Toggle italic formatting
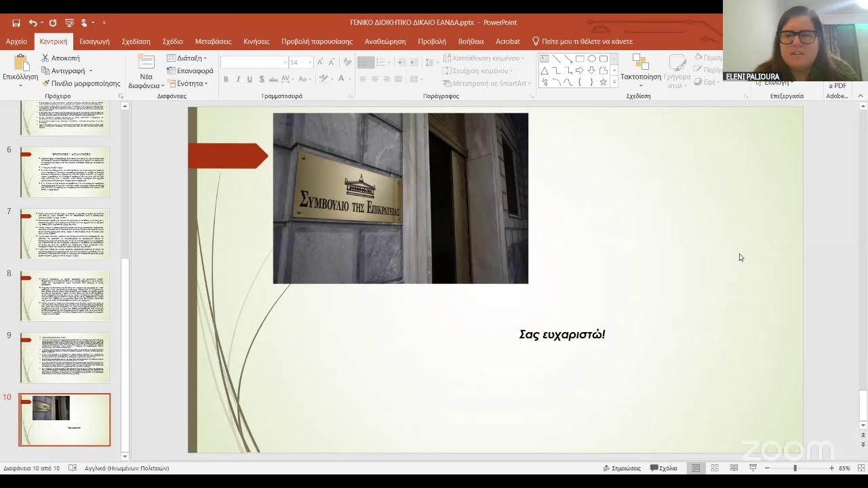Viewport: 868px width, 488px height. tap(237, 79)
